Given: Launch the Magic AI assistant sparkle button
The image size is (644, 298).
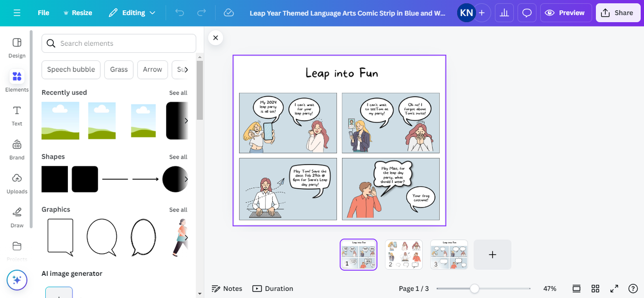Looking at the screenshot, I should 17,280.
